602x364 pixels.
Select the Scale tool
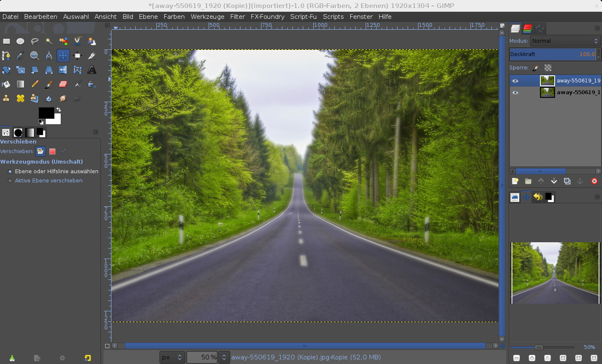(21, 70)
